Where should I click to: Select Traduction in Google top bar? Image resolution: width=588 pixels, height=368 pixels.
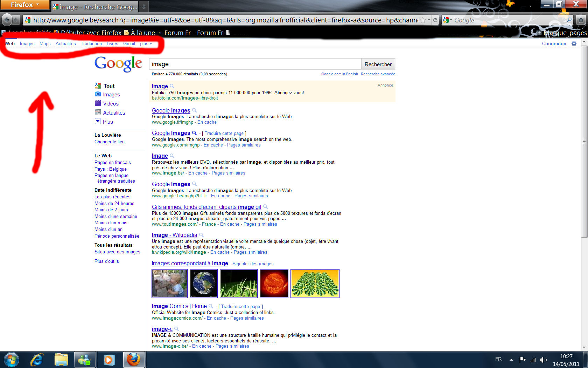pos(91,44)
